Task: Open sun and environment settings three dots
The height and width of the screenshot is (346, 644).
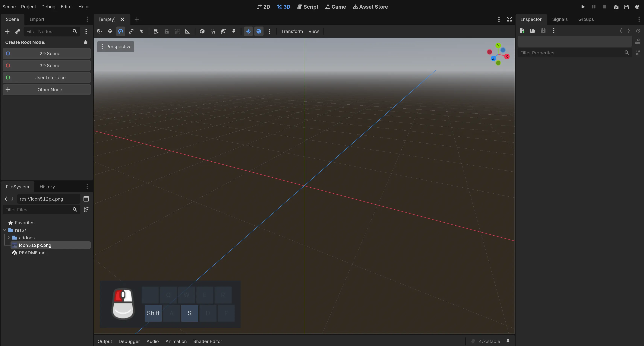Action: [269, 31]
